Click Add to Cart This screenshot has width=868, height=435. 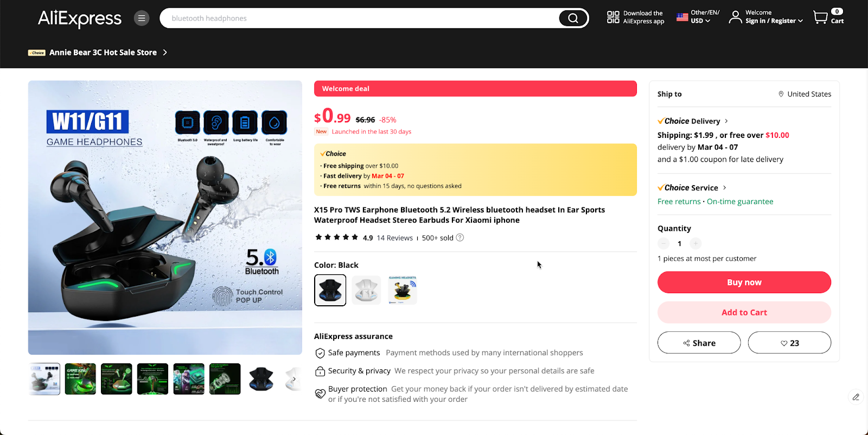(744, 312)
